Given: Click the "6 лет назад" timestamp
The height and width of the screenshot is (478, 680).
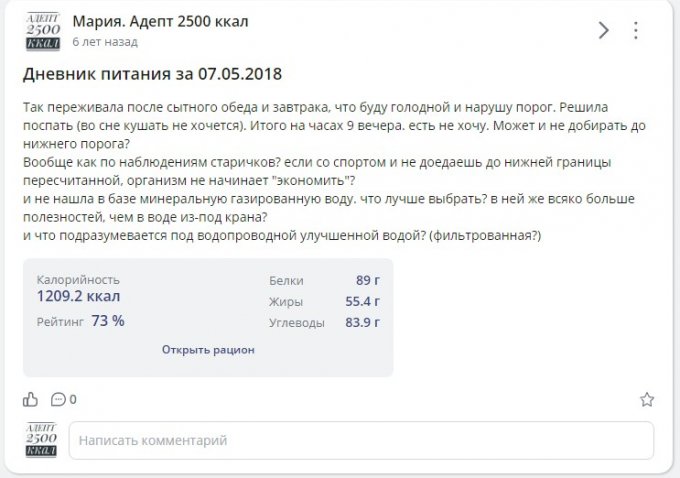Looking at the screenshot, I should (x=105, y=42).
